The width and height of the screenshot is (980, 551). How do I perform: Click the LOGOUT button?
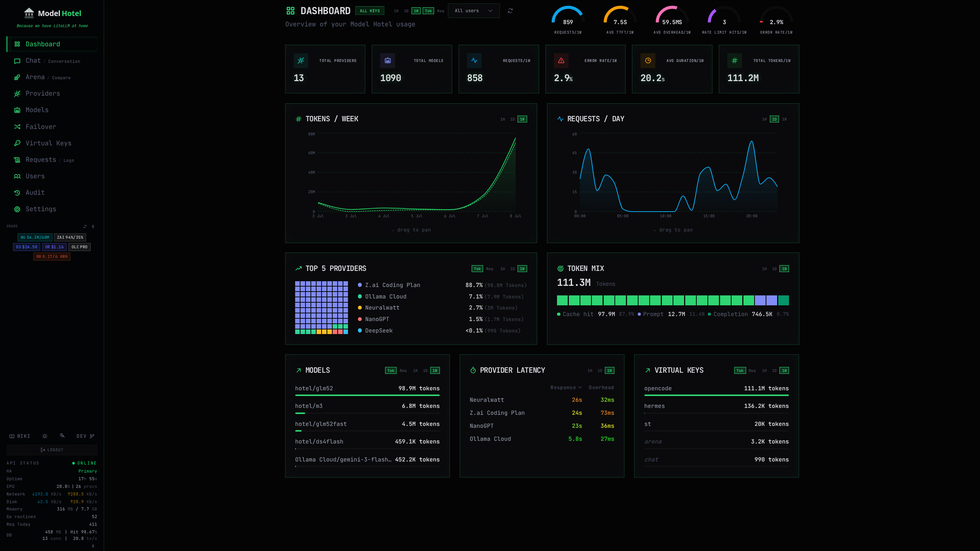52,450
